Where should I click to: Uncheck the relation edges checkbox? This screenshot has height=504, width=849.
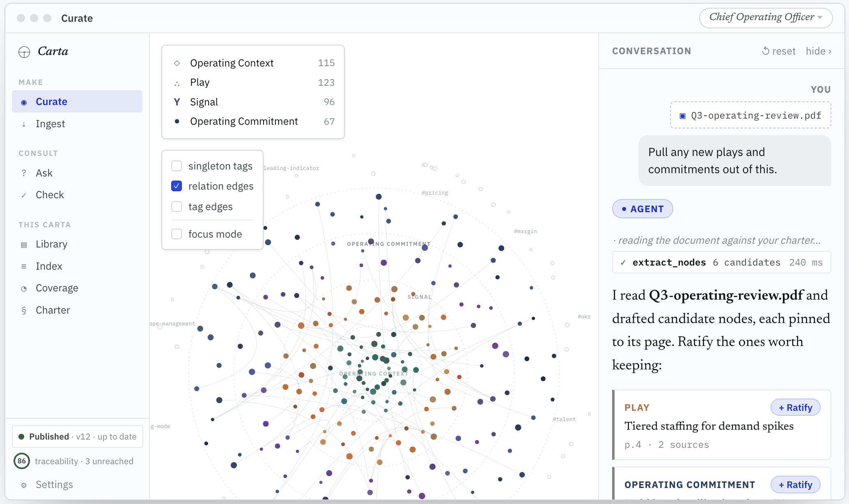(x=177, y=186)
